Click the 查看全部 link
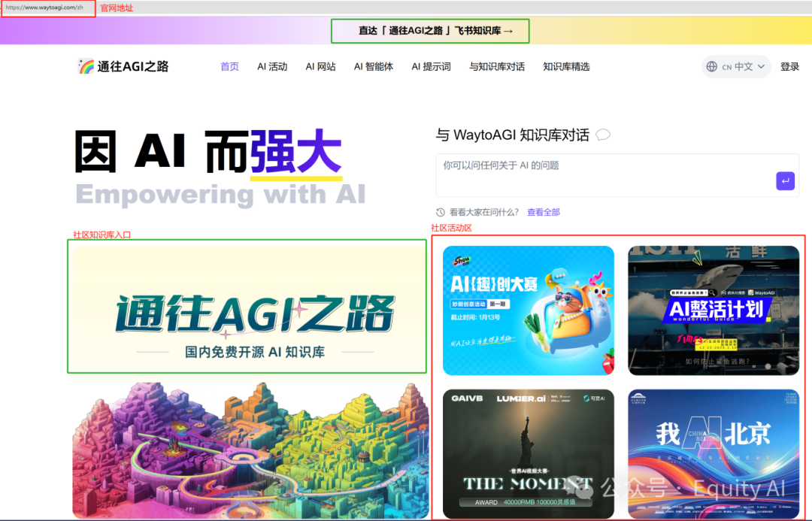 (544, 212)
